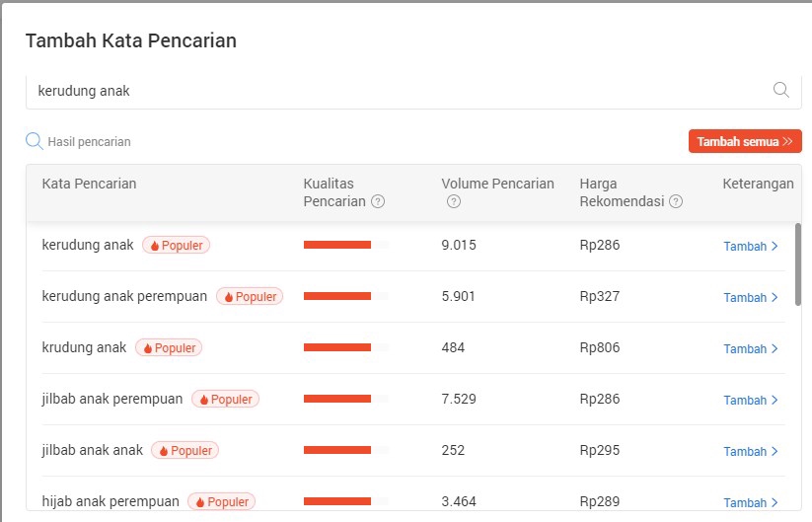The image size is (812, 522).
Task: Add kerudung anak perempuan with Tambah
Action: coord(751,297)
